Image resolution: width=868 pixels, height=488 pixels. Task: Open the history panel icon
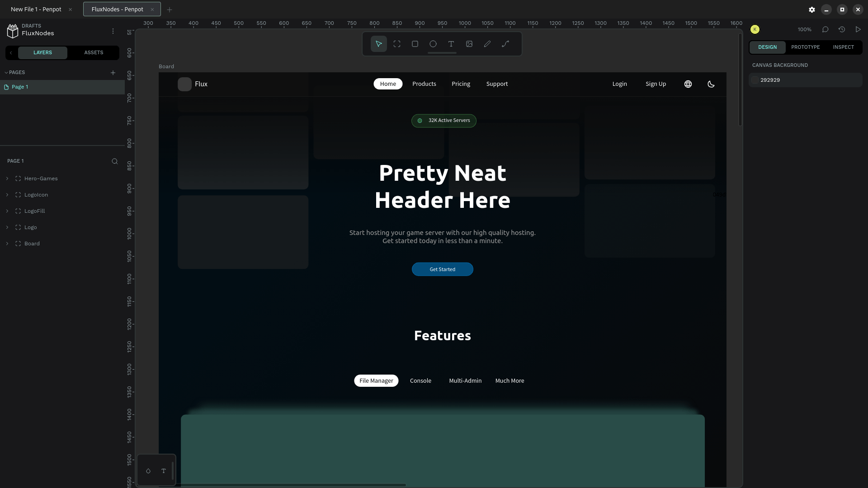pyautogui.click(x=841, y=29)
